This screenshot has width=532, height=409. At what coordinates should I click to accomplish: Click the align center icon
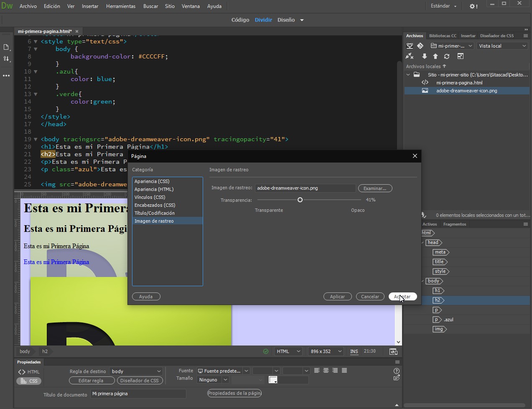coord(326,371)
